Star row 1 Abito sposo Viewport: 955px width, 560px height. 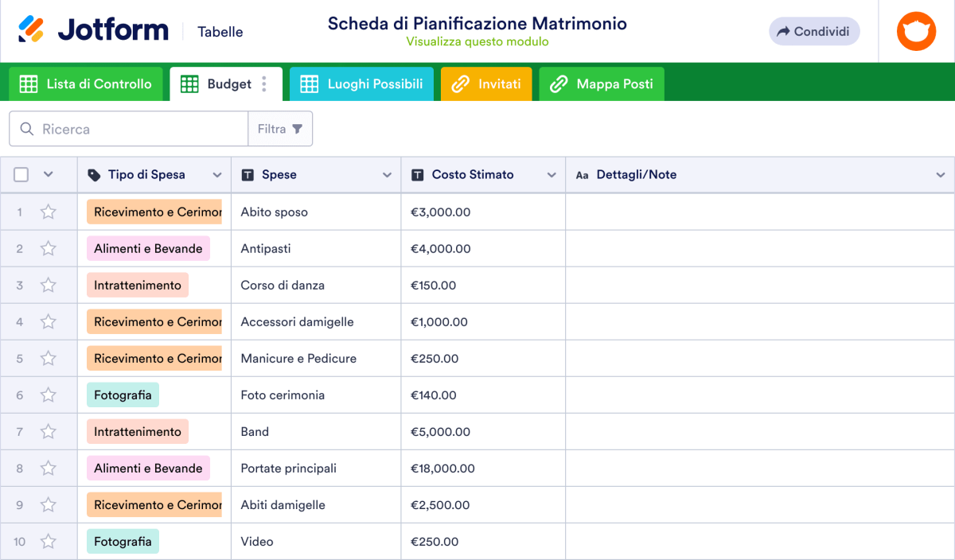[49, 212]
